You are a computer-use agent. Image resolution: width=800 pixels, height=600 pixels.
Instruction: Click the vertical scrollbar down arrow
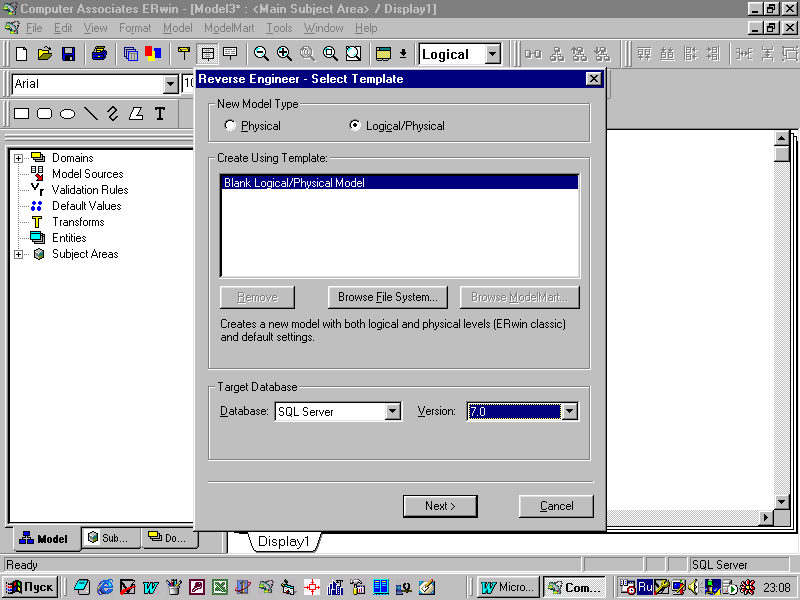781,502
